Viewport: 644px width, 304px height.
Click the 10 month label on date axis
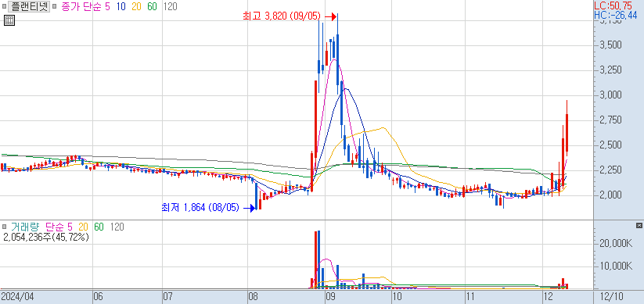398,297
